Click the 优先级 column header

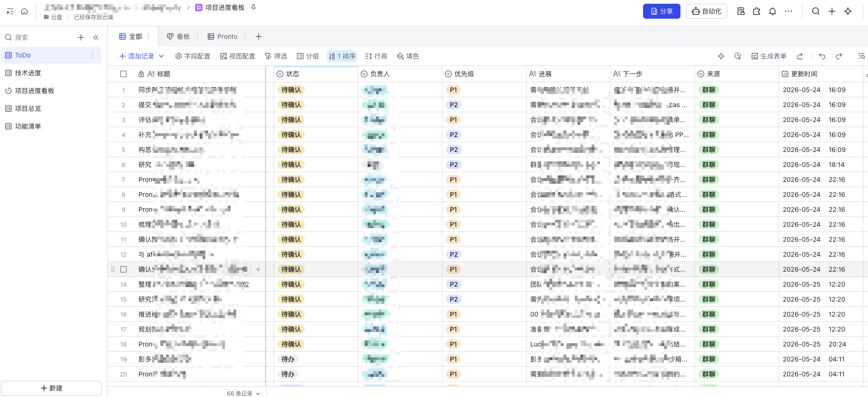coord(485,74)
